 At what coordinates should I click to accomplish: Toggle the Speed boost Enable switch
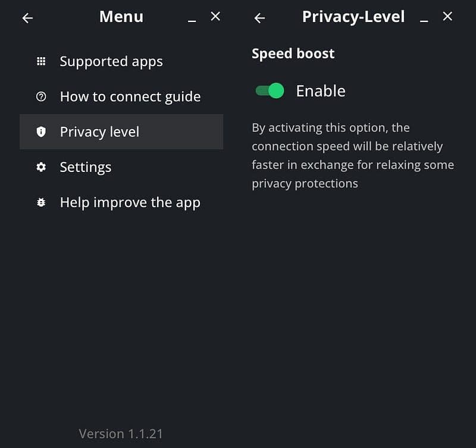click(x=270, y=90)
